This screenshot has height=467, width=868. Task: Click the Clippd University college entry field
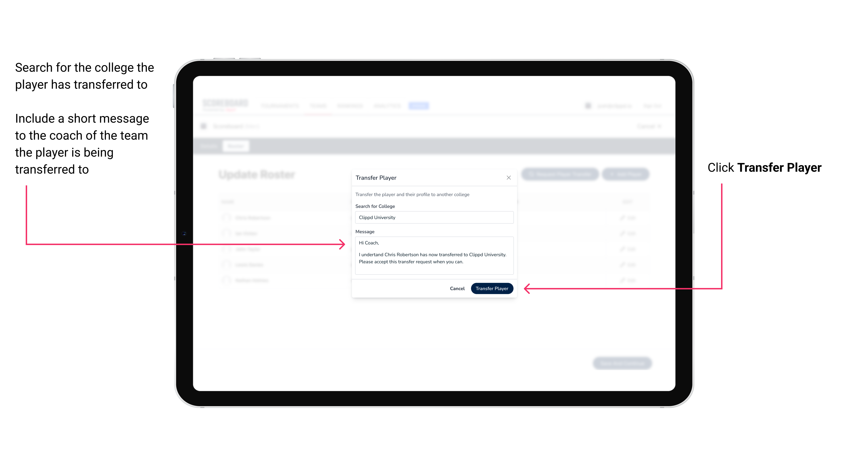point(432,217)
